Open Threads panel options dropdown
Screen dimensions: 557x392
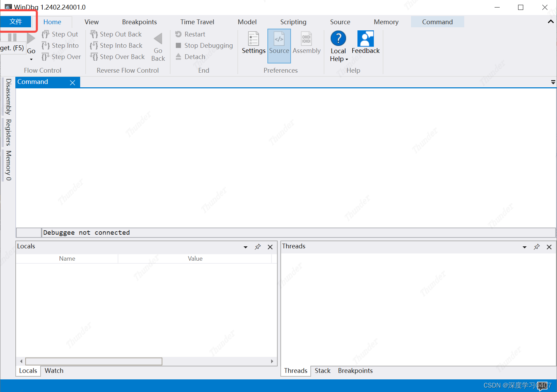pos(524,247)
